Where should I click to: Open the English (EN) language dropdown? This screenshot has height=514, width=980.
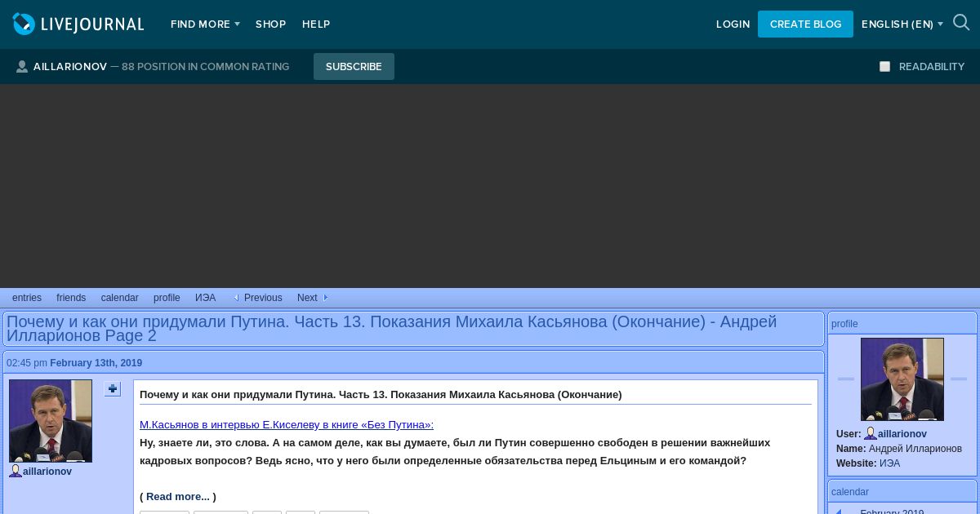point(902,24)
